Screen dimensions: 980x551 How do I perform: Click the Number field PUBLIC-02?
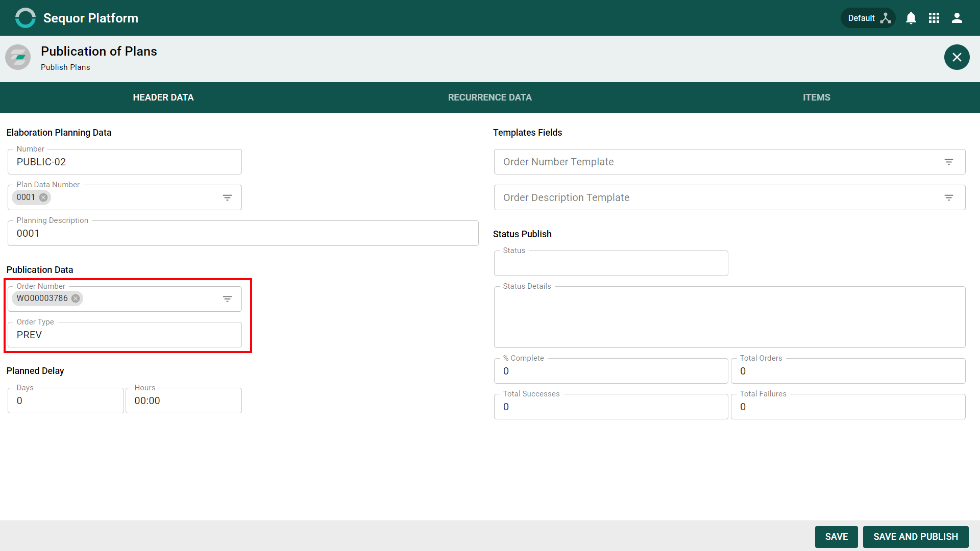(125, 162)
